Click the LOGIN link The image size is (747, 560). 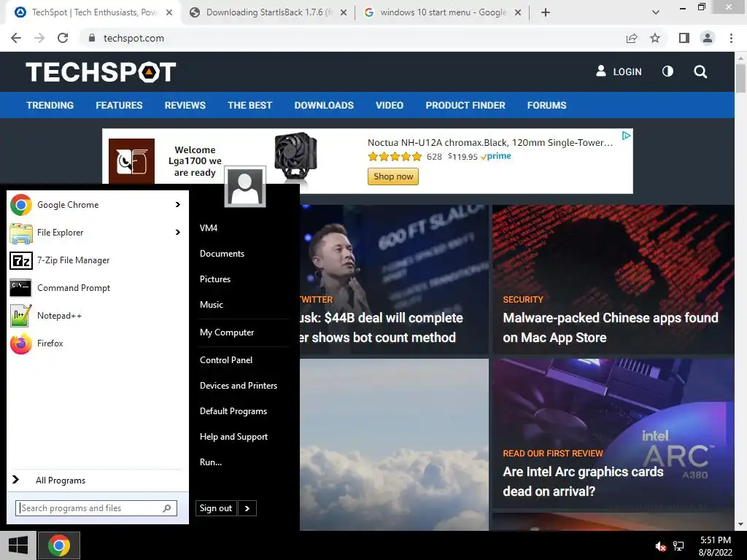point(619,71)
